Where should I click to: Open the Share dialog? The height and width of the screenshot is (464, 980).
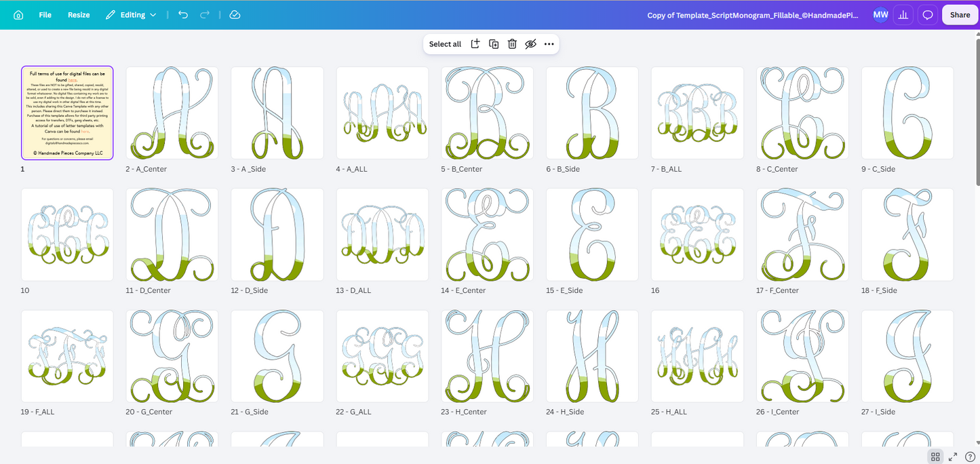pos(960,15)
